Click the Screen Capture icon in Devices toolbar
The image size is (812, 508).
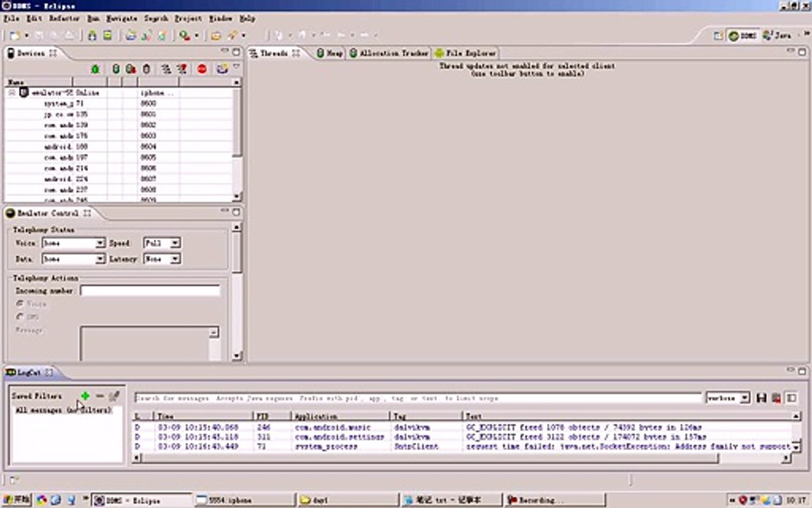click(222, 69)
